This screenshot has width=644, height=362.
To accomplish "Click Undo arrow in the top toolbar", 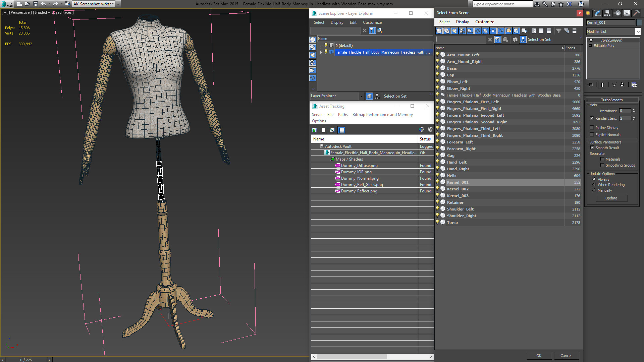I will (x=43, y=4).
